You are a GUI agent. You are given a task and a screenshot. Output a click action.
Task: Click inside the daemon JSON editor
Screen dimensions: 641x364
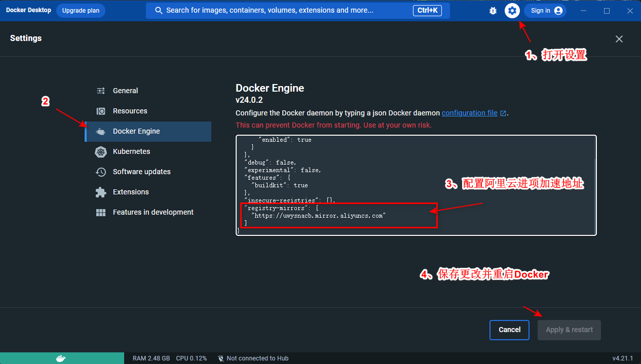tap(416, 185)
